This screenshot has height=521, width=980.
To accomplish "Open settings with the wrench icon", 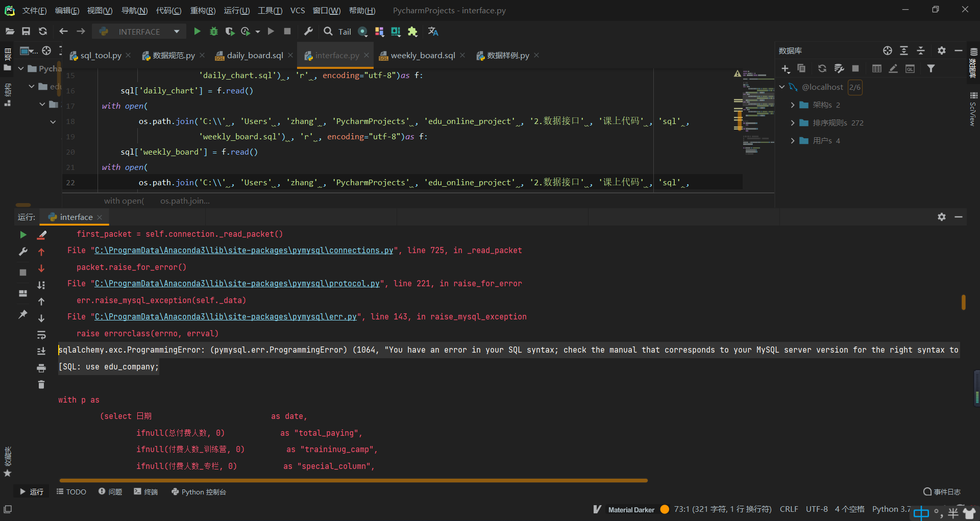I will pos(308,32).
